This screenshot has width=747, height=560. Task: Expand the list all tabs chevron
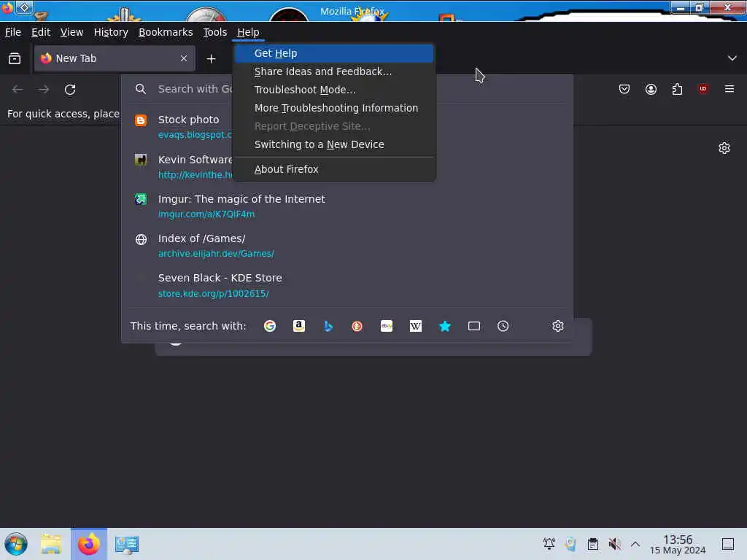(732, 58)
